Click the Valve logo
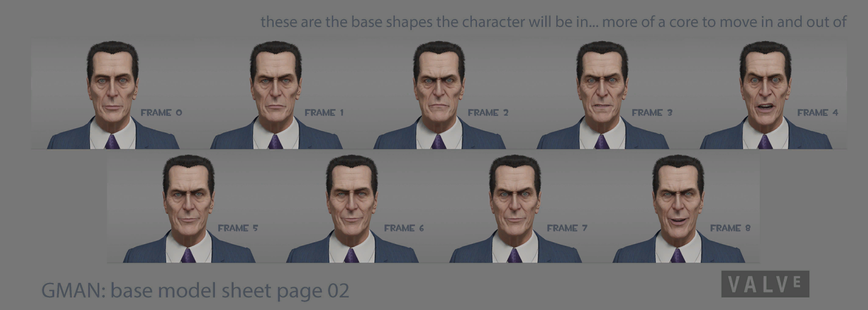The height and width of the screenshot is (310, 868). coord(765,284)
